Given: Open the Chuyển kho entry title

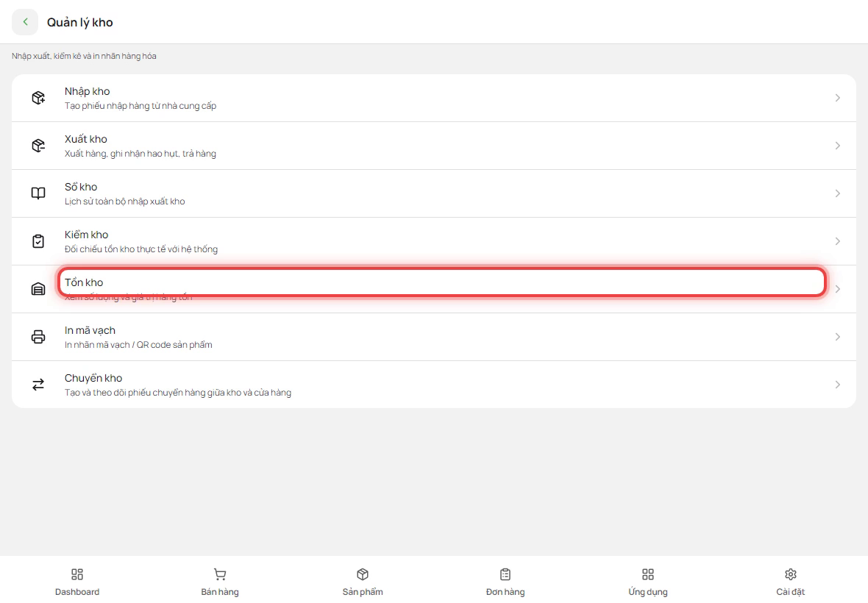Looking at the screenshot, I should tap(93, 379).
